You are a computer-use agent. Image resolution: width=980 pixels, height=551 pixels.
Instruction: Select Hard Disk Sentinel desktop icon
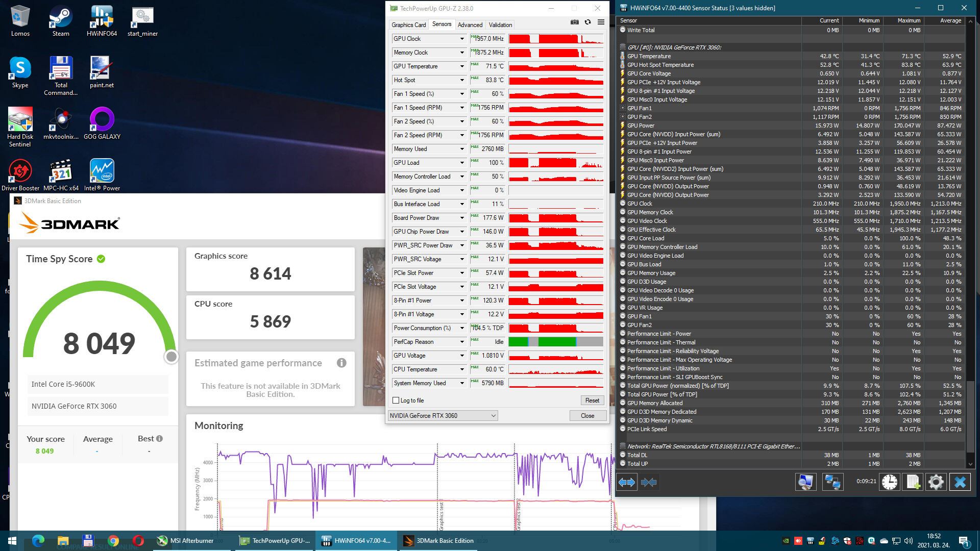coord(20,127)
